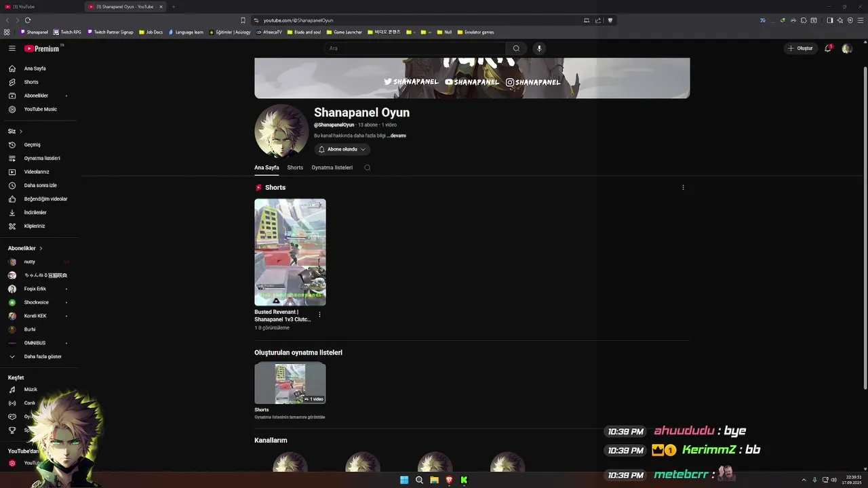Click Busted Revenant short title
868x488 pixels.
[x=283, y=316]
